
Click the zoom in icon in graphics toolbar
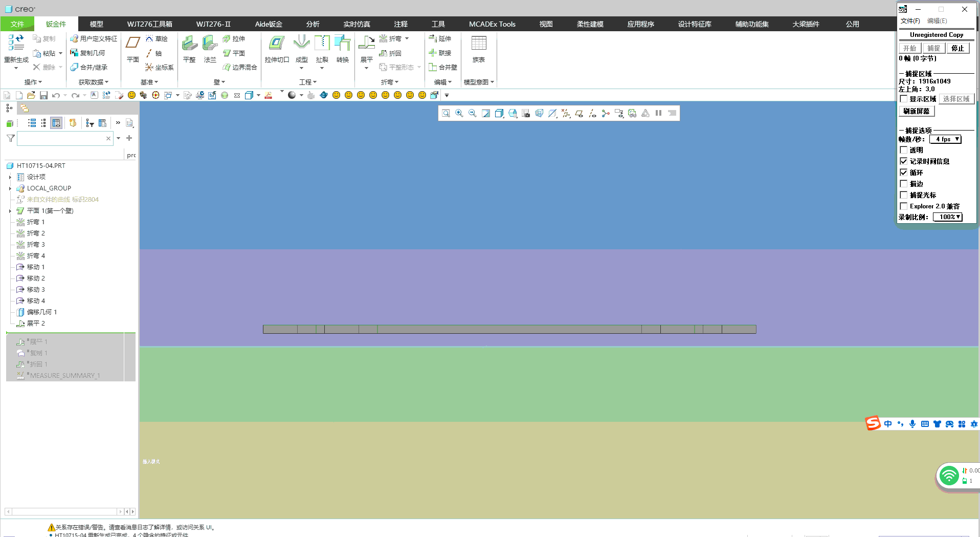click(x=459, y=113)
